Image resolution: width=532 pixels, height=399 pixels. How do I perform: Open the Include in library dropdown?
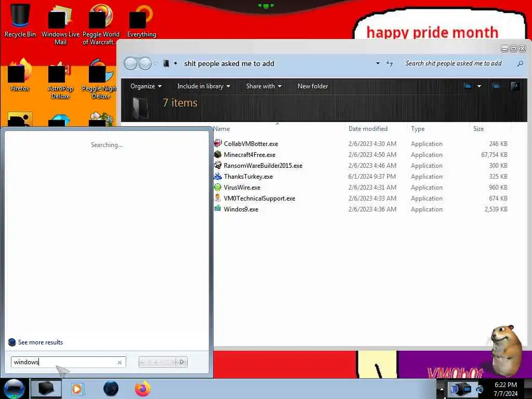tap(204, 86)
